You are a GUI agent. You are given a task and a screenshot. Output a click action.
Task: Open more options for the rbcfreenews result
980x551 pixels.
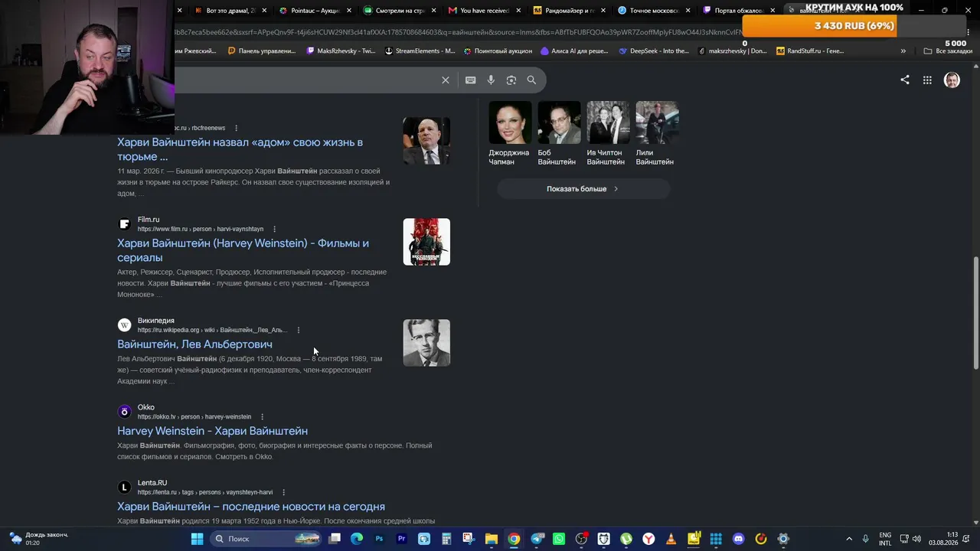pos(236,128)
